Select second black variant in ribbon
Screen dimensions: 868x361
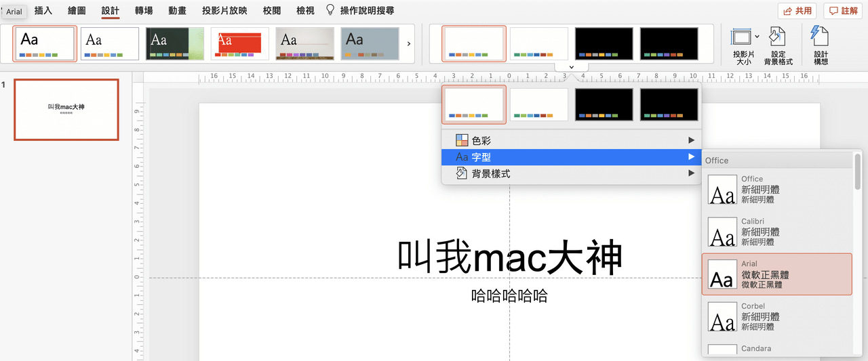tap(669, 44)
